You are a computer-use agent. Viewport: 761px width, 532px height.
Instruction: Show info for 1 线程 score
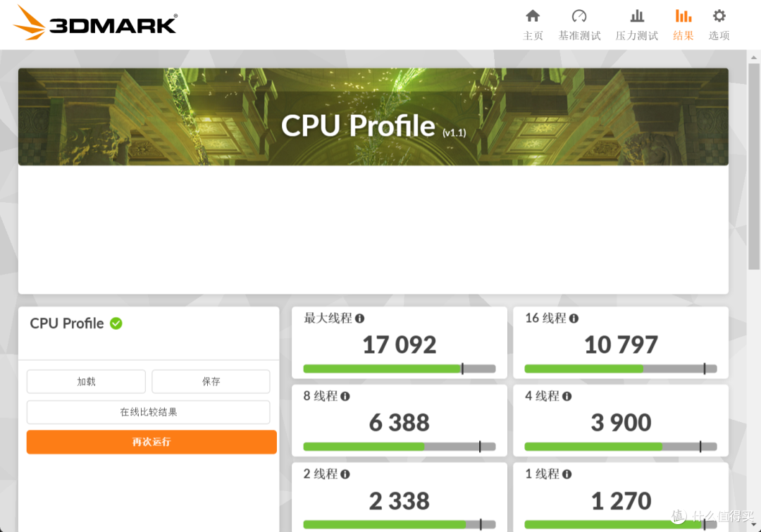click(x=567, y=474)
